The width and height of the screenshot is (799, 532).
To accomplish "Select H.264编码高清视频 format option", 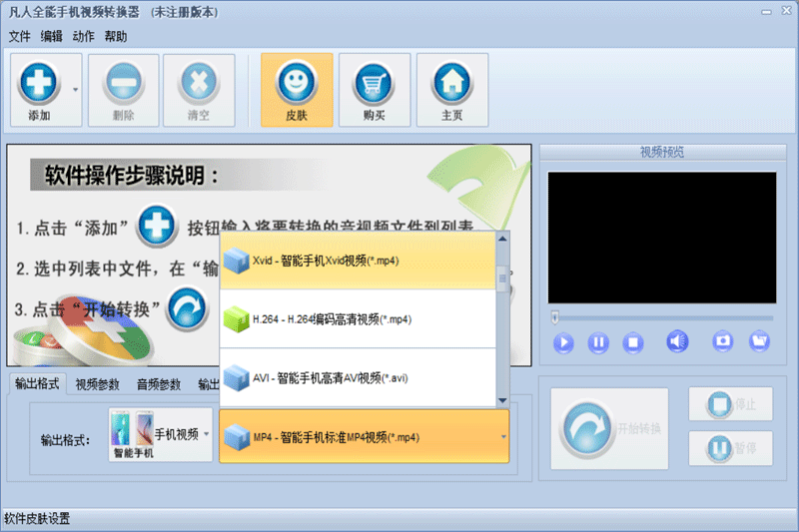I will coord(358,319).
